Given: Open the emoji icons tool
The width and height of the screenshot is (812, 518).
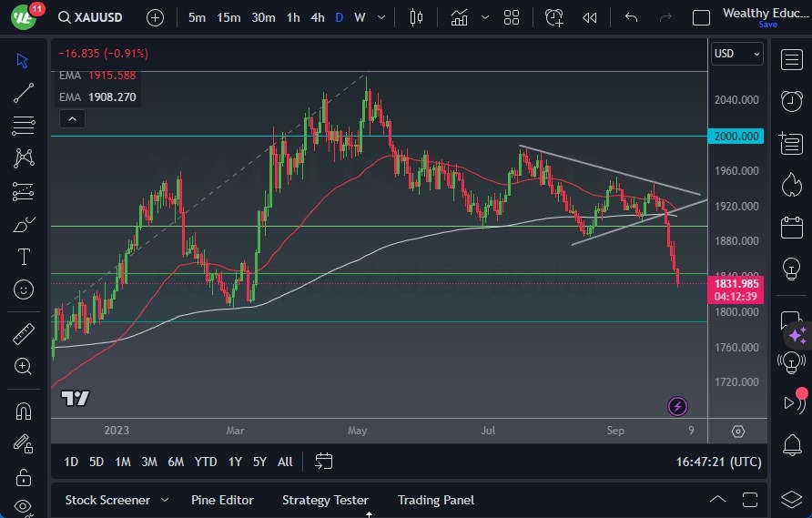Looking at the screenshot, I should (x=24, y=289).
